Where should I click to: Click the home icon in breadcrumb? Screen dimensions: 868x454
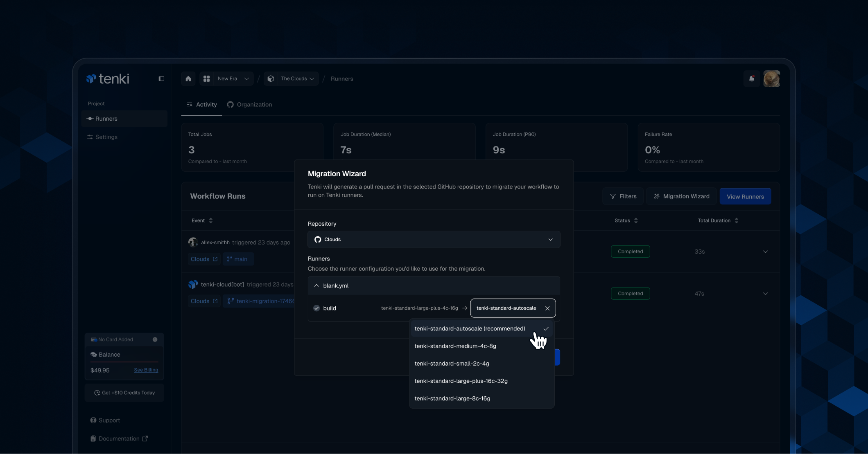pyautogui.click(x=188, y=79)
